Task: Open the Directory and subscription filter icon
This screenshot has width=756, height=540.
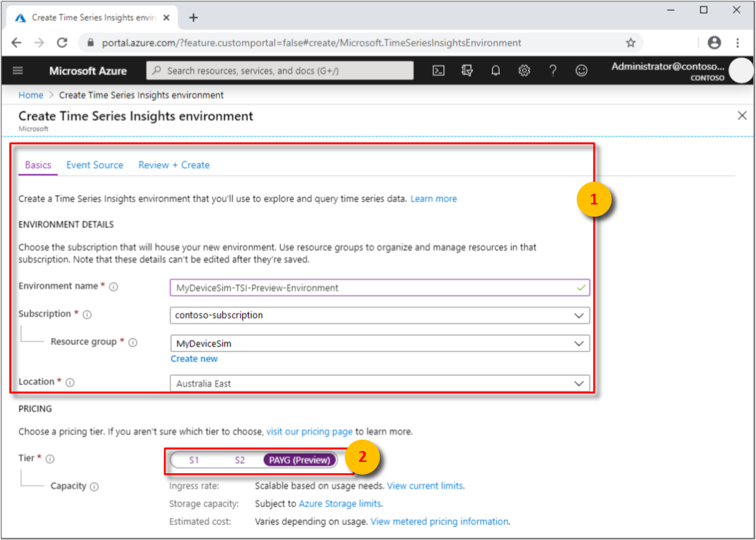Action: coord(466,70)
